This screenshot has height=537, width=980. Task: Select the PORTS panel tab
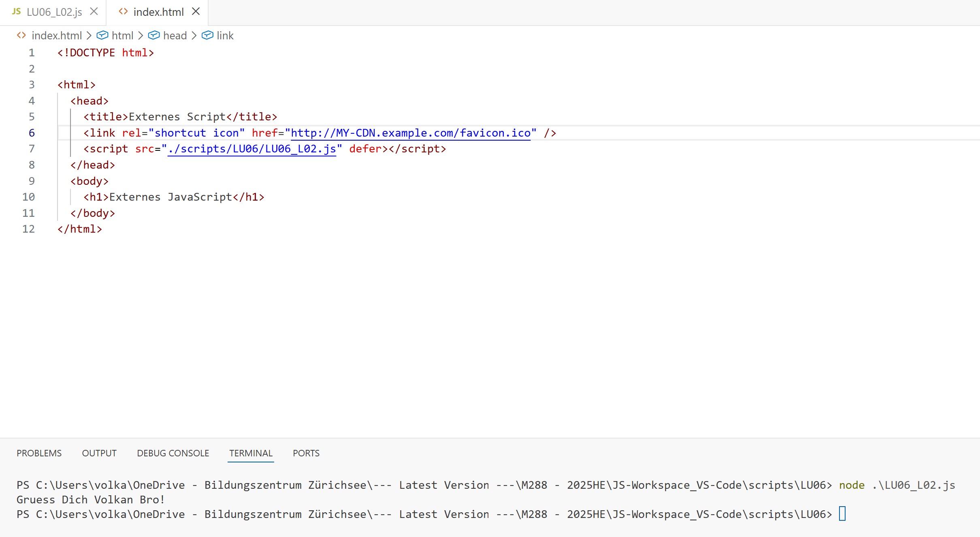pyautogui.click(x=306, y=453)
